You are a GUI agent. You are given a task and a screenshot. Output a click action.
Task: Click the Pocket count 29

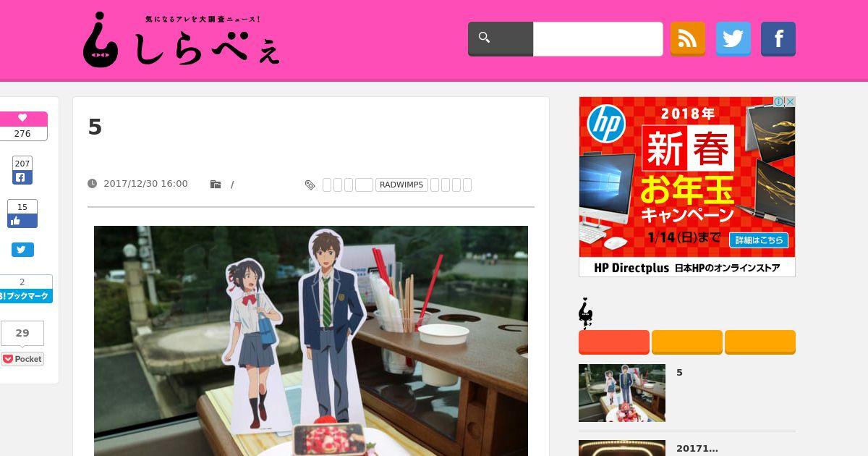(x=22, y=334)
